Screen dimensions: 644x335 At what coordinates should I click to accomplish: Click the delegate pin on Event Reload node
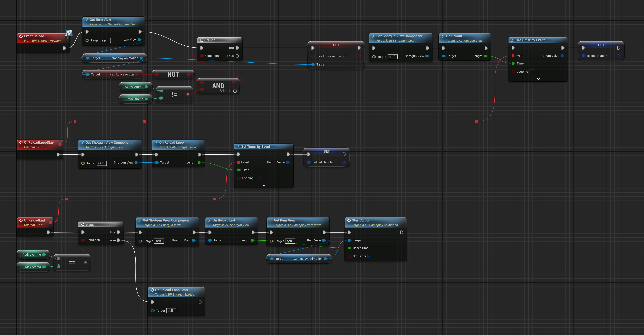click(x=66, y=38)
